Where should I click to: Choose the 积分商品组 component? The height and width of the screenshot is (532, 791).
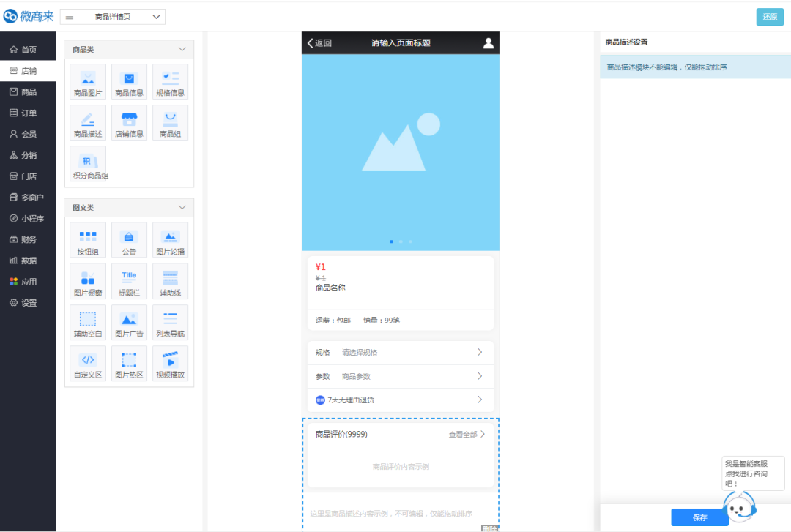[88, 164]
